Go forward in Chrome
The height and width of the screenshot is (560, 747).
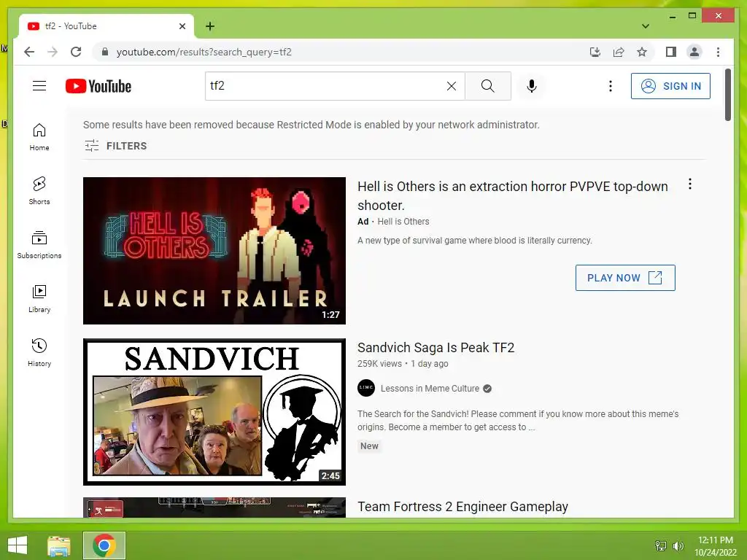pyautogui.click(x=53, y=52)
